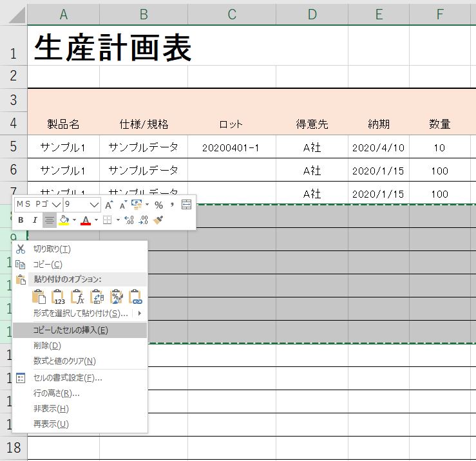Increase font size in mini toolbar
Screen dimensions: 476x461
coord(109,205)
